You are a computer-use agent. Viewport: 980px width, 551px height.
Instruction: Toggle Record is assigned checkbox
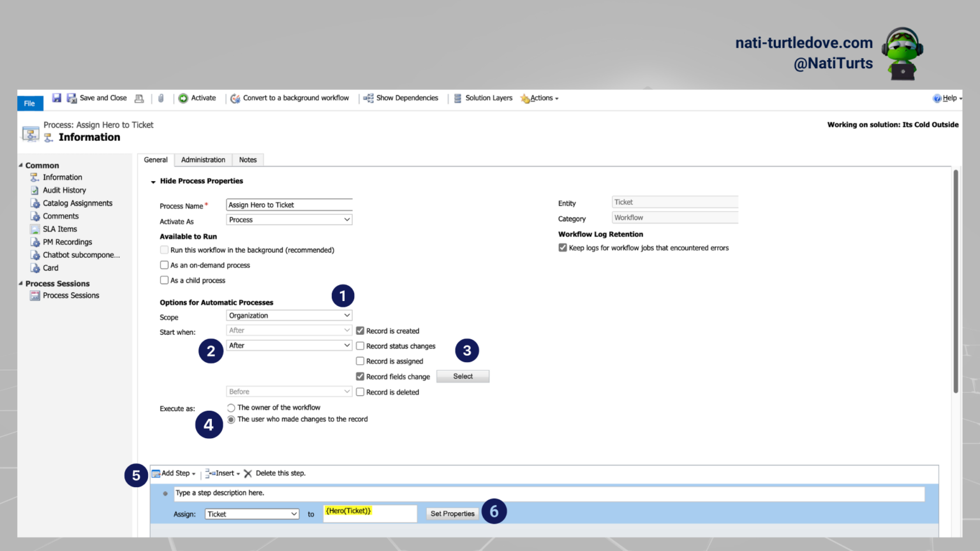tap(360, 361)
